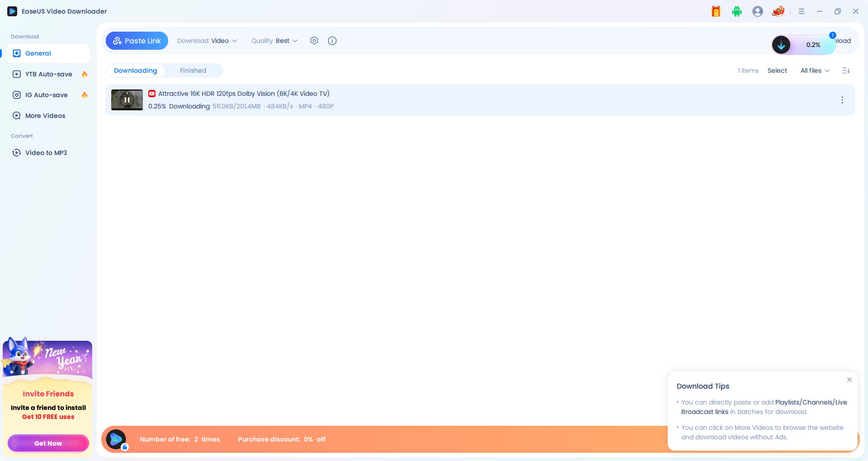Switch to the Finished tab
The width and height of the screenshot is (868, 461).
pos(193,71)
